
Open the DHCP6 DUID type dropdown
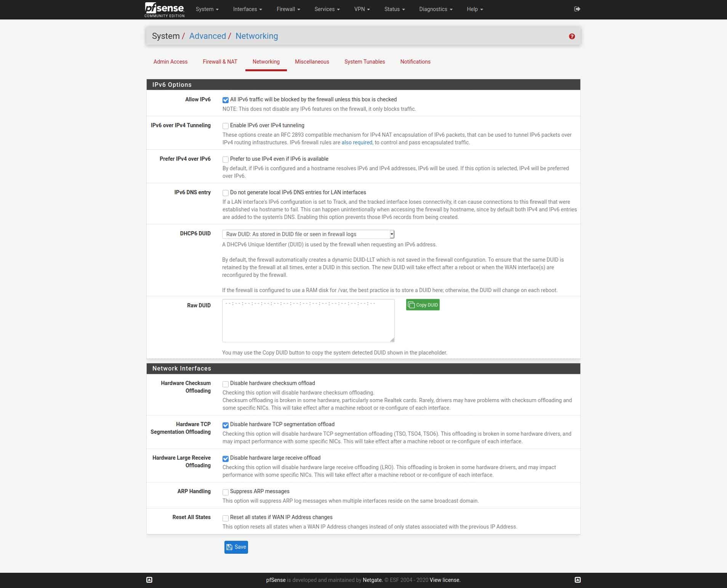(x=308, y=234)
